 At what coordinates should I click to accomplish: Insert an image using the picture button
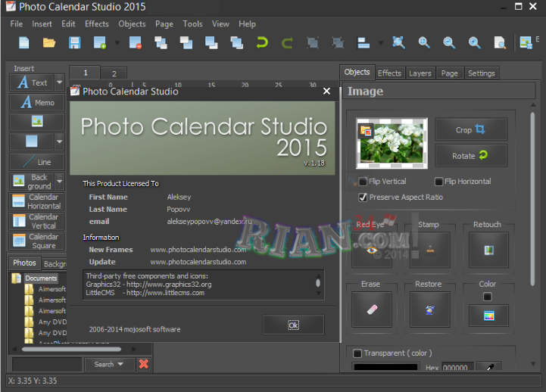(x=37, y=122)
